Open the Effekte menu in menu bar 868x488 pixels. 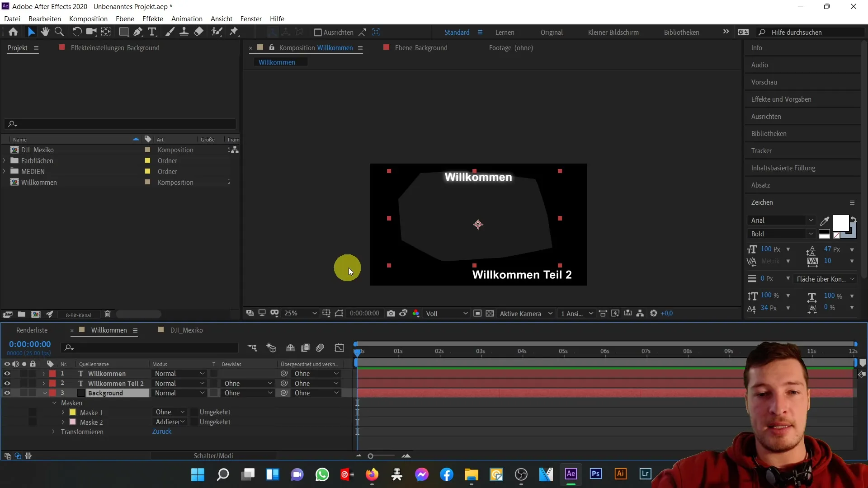[153, 19]
